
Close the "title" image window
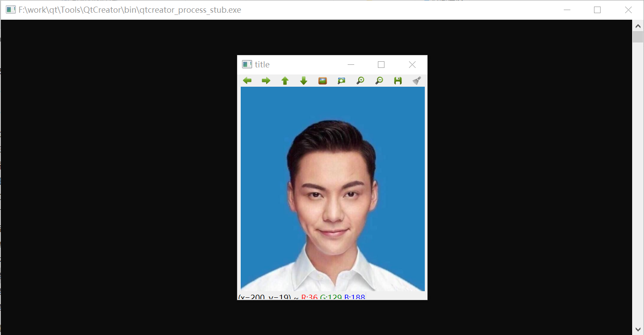click(x=412, y=64)
